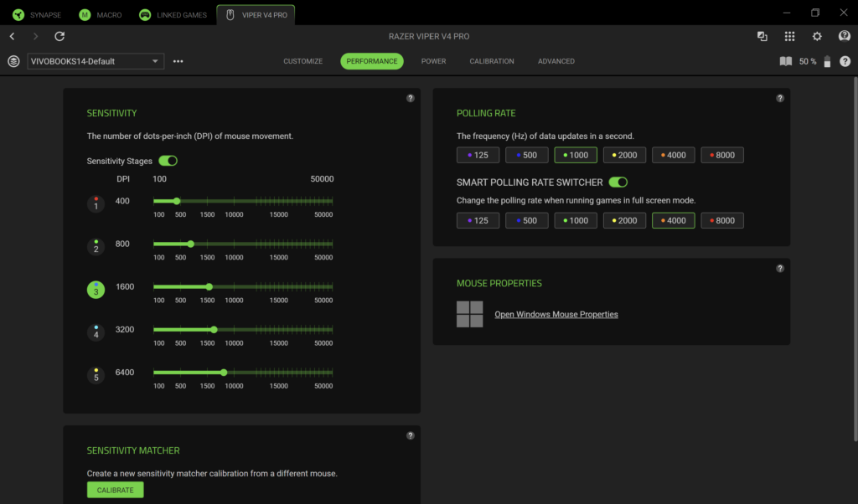Viewport: 858px width, 504px height.
Task: Set smart switcher polling rate to 1000
Action: [x=576, y=220]
